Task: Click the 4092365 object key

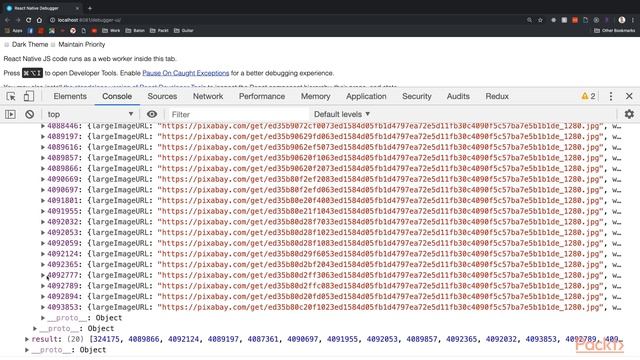Action: (63, 264)
